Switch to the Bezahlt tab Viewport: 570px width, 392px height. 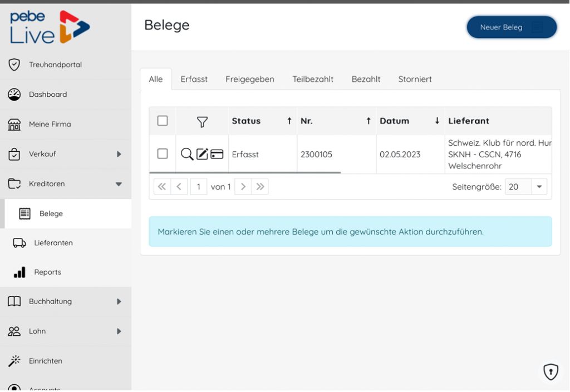pos(366,79)
